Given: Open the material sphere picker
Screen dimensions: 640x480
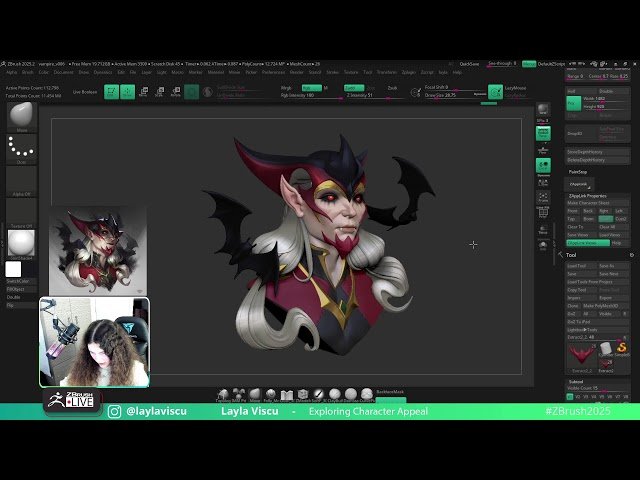Looking at the screenshot, I should 22,244.
